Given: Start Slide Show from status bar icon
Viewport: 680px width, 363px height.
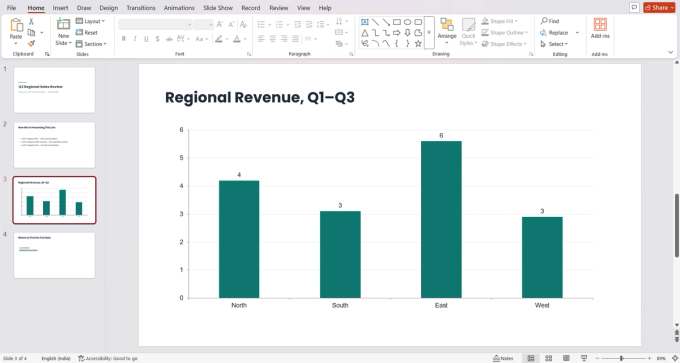Looking at the screenshot, I should point(584,358).
